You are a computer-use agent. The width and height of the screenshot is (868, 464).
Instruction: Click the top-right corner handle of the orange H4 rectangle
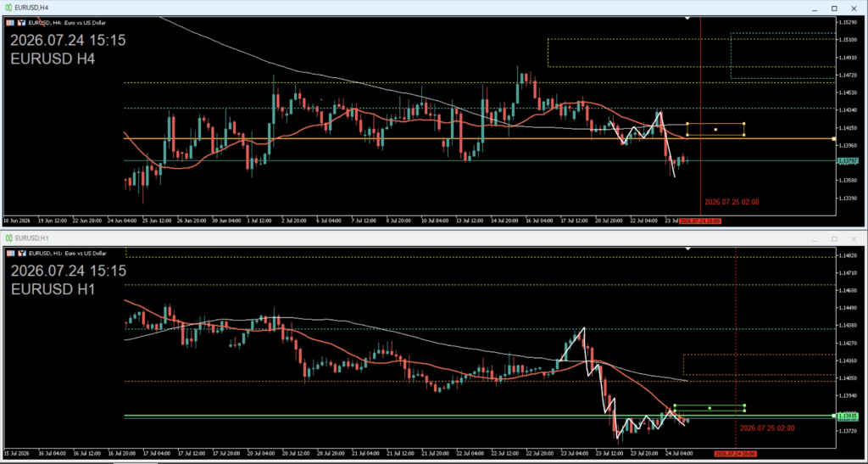(743, 124)
